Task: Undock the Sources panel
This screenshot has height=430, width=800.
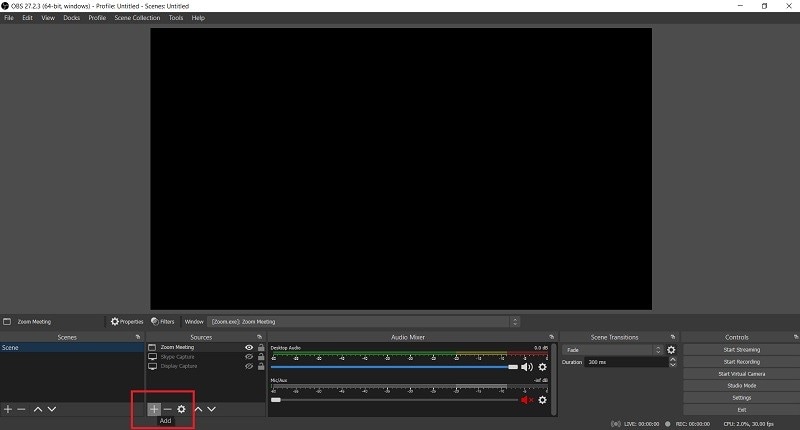Action: [x=259, y=337]
